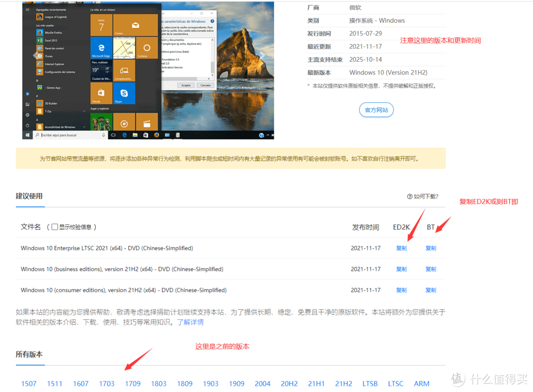Copy BT link for Enterprise LTSC 2021
Screen dimensions: 533x392
click(431, 248)
